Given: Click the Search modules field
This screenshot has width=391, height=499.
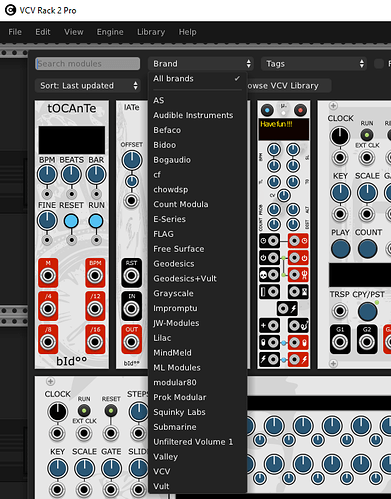Looking at the screenshot, I should click(88, 64).
